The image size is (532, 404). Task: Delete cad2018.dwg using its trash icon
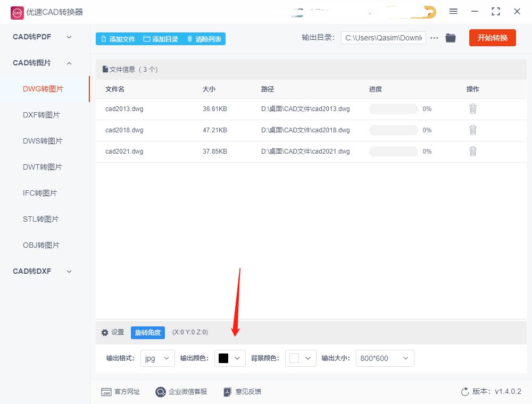(472, 130)
